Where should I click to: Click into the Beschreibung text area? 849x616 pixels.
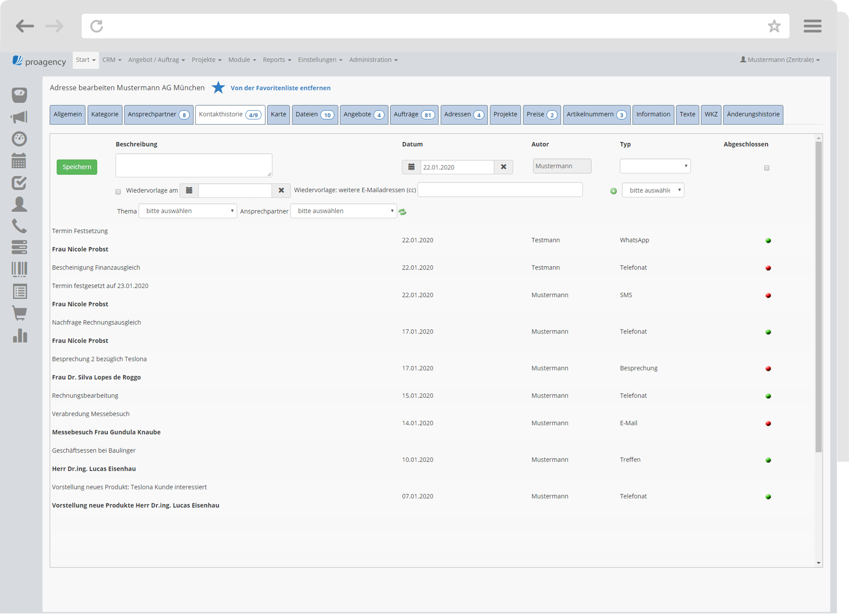coord(193,165)
